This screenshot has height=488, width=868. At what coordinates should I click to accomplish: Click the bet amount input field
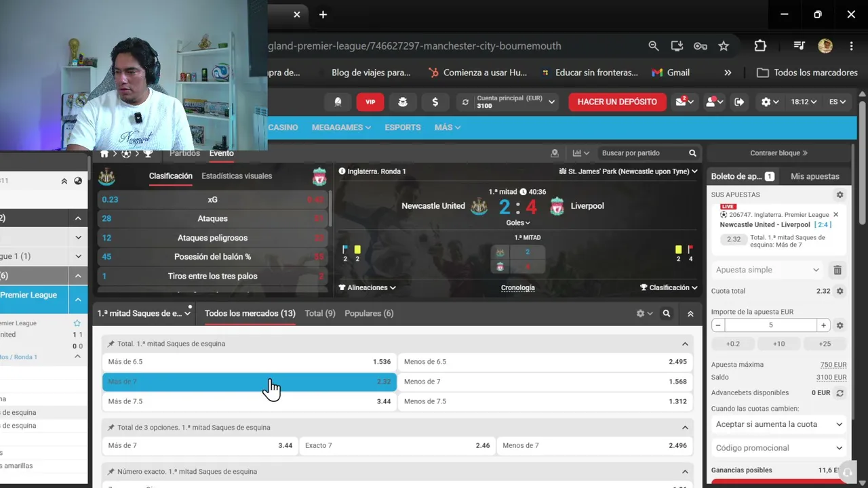tap(770, 325)
